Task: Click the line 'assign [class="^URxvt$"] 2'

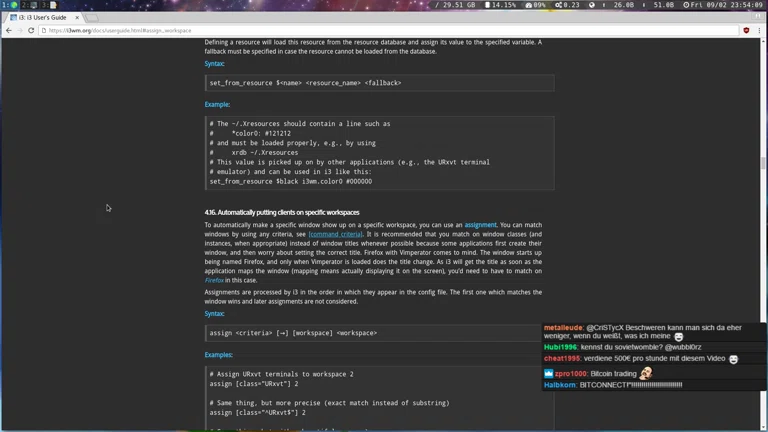Action: pos(258,413)
